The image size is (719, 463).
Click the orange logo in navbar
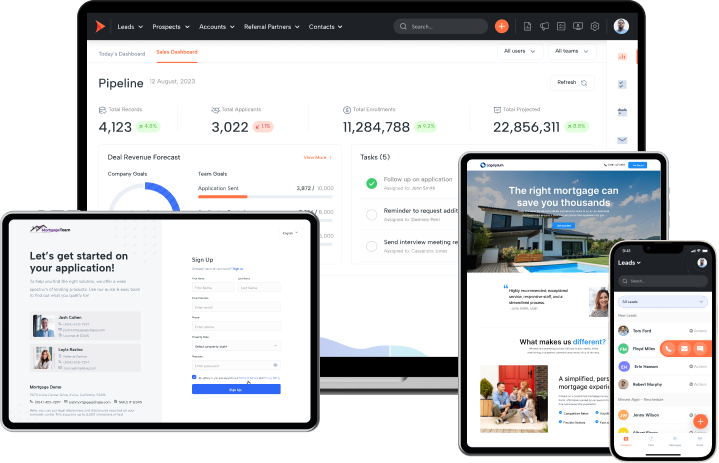(x=98, y=26)
